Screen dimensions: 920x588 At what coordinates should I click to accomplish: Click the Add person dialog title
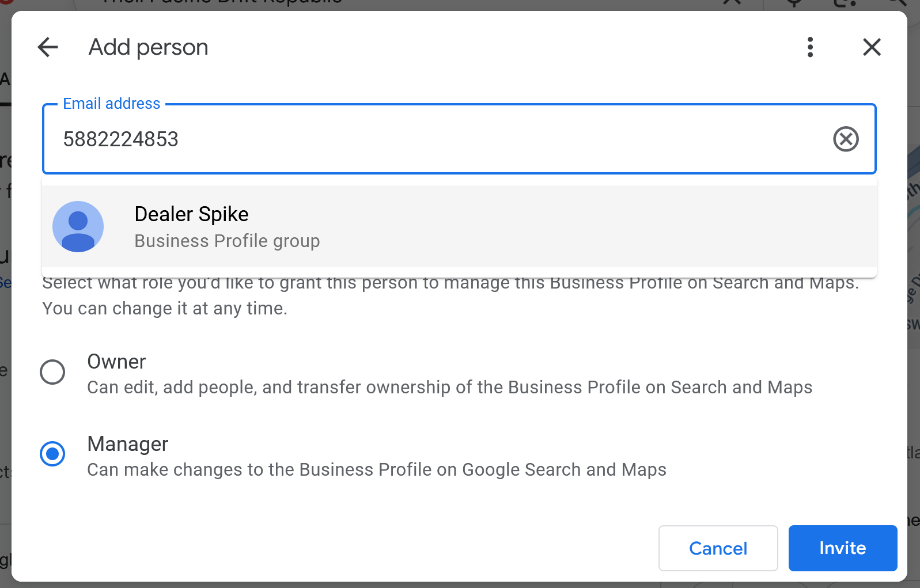[148, 47]
